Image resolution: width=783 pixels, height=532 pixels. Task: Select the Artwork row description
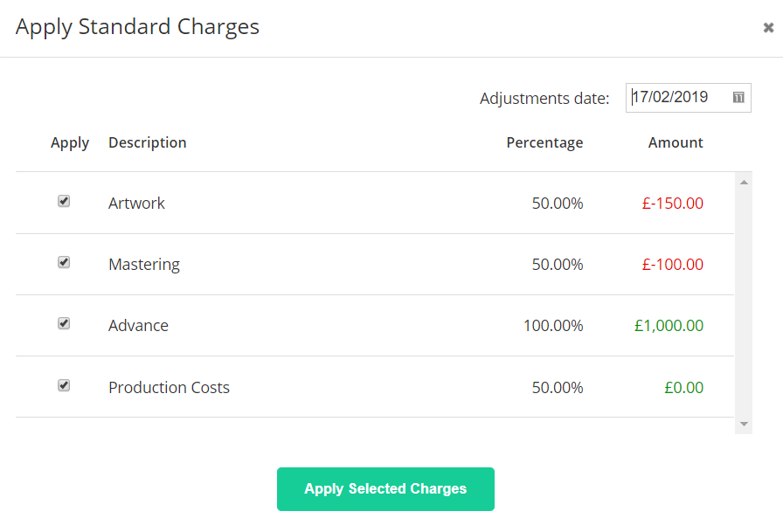136,203
